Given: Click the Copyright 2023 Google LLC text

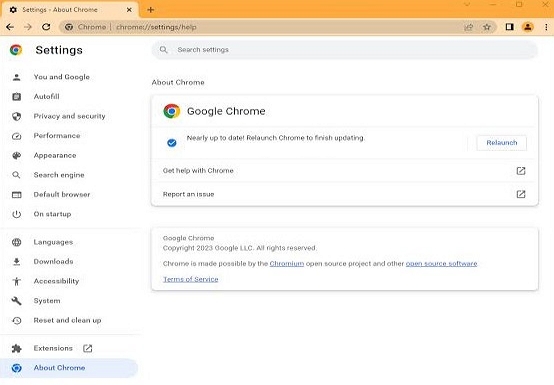Looking at the screenshot, I should 240,248.
